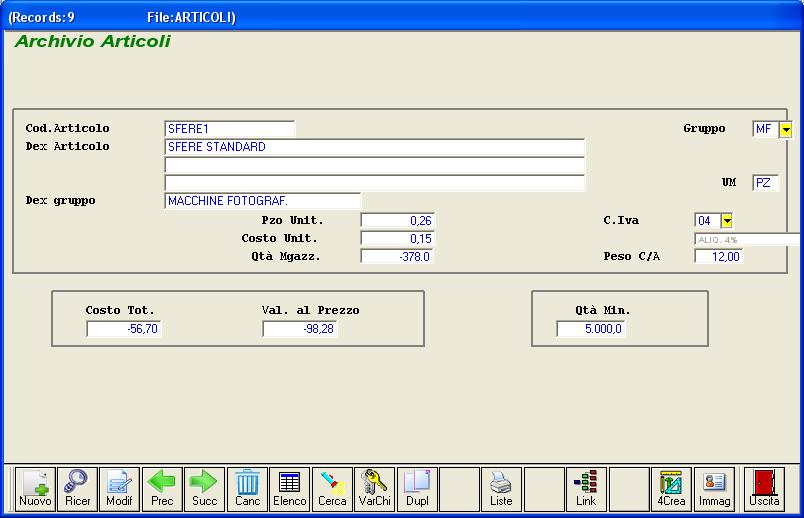
Task: Click the Records:9 title text
Action: 42,17
